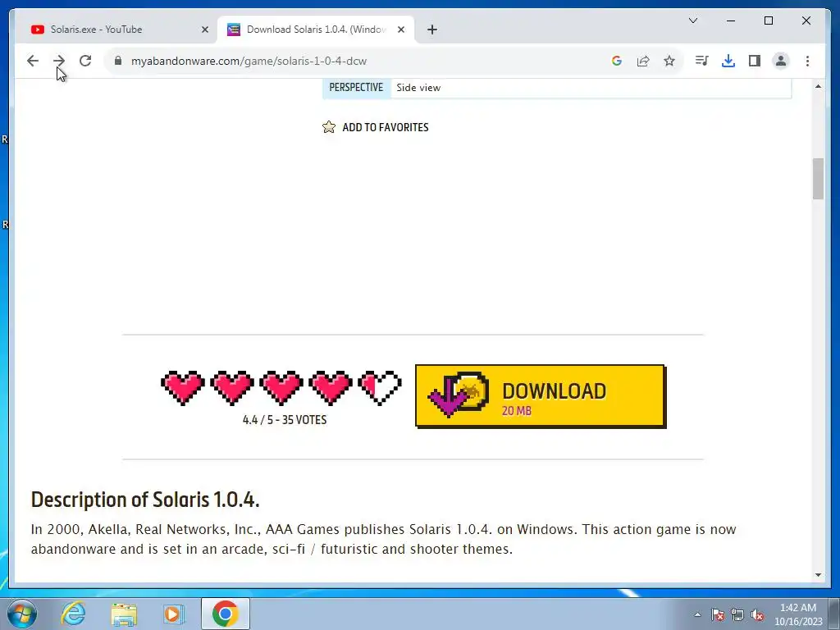The image size is (840, 630).
Task: Minimize the Chrome window
Action: [731, 21]
